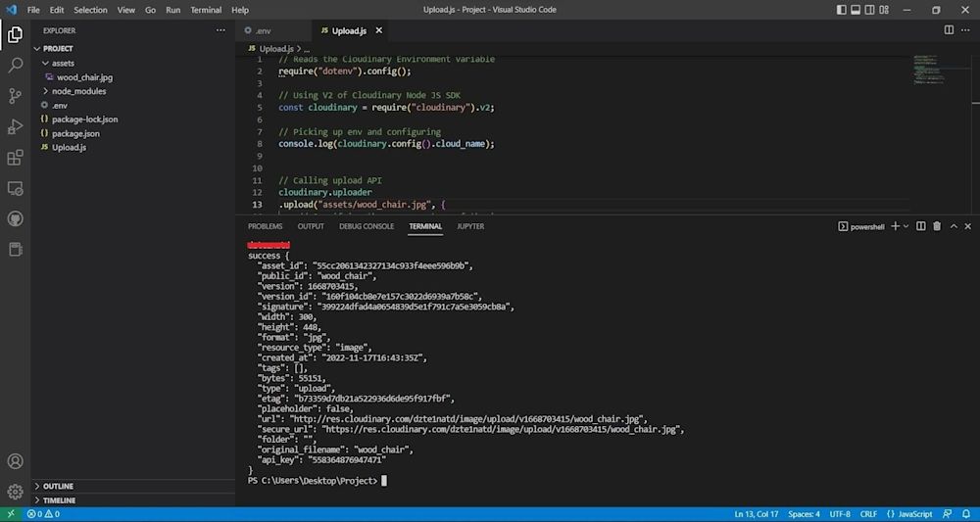Open the Terminal menu
The height and width of the screenshot is (522, 980).
206,10
